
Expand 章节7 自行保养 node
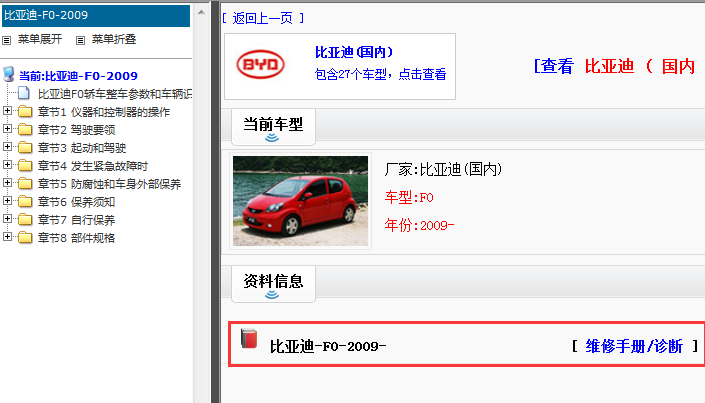pyautogui.click(x=7, y=219)
